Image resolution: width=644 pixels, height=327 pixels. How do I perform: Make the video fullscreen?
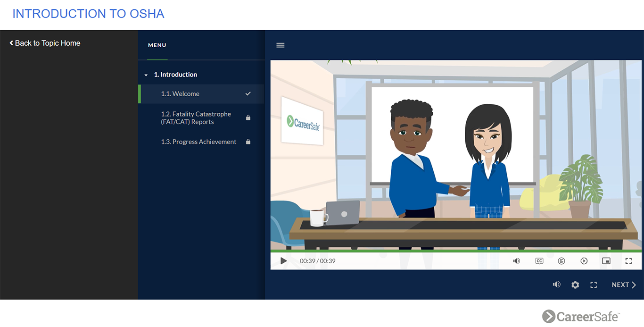click(628, 261)
